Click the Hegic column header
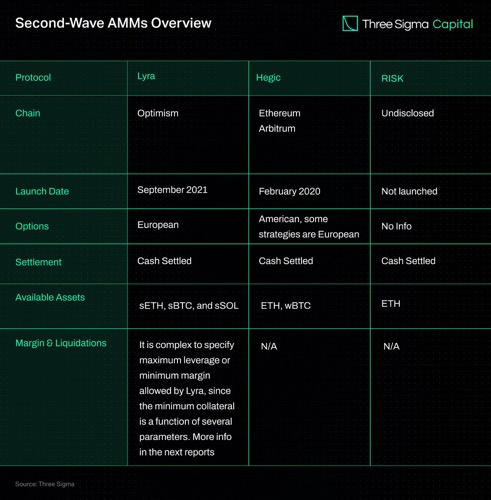Image resolution: width=491 pixels, height=500 pixels. click(x=268, y=77)
